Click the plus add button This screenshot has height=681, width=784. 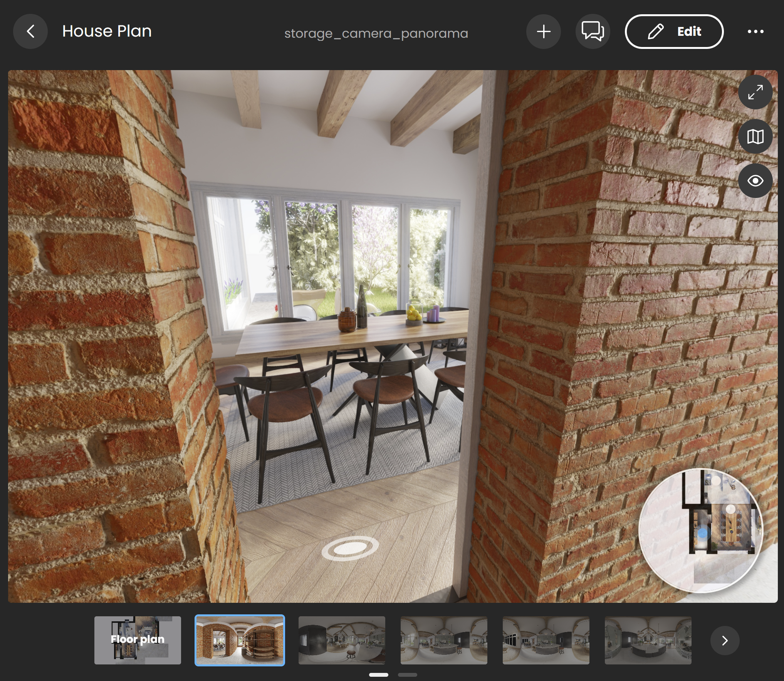544,32
